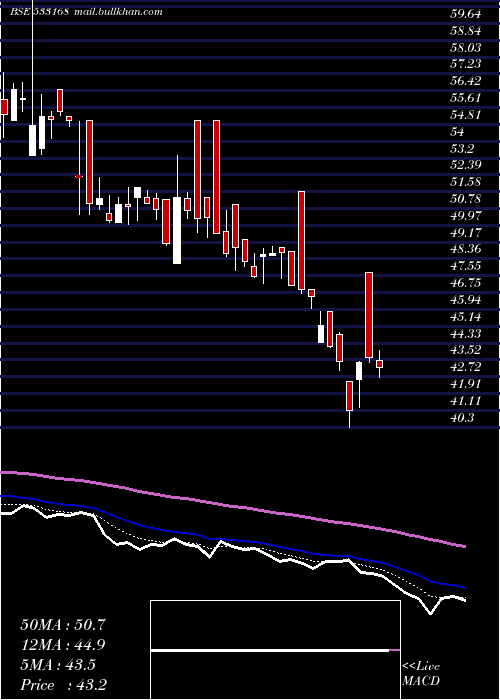Click the 12MA : 44.9 readout
Image resolution: width=500 pixels, height=700 pixels.
click(63, 645)
